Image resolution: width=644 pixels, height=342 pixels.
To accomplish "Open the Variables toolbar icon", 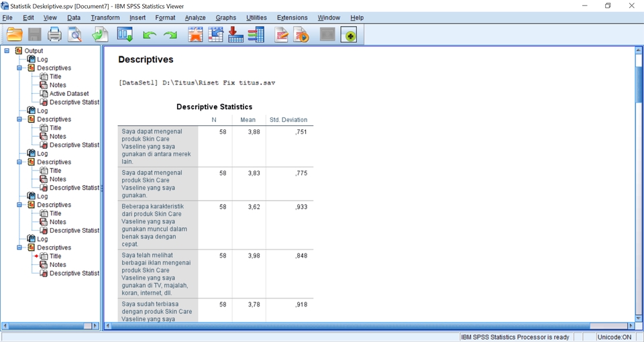I will [x=256, y=34].
